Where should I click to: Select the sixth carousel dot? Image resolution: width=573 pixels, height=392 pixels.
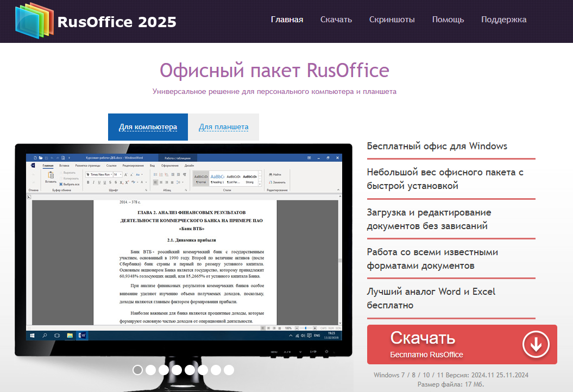click(203, 370)
